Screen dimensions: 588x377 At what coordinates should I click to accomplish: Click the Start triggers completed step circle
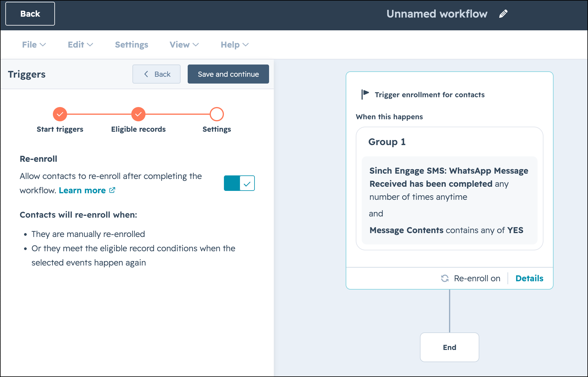pos(60,114)
